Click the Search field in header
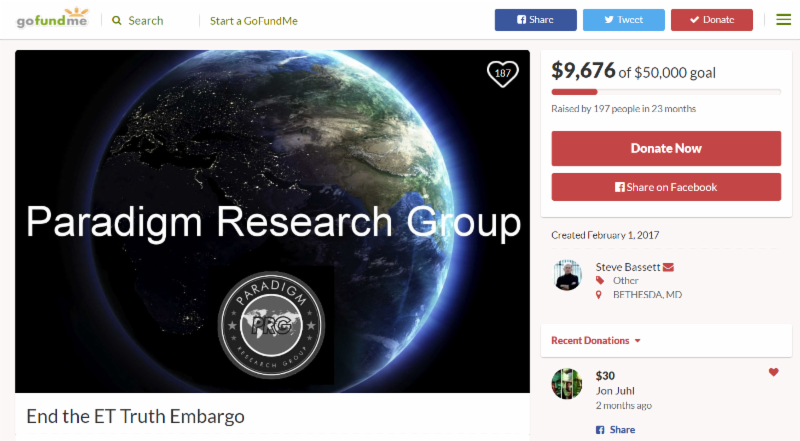 point(145,20)
